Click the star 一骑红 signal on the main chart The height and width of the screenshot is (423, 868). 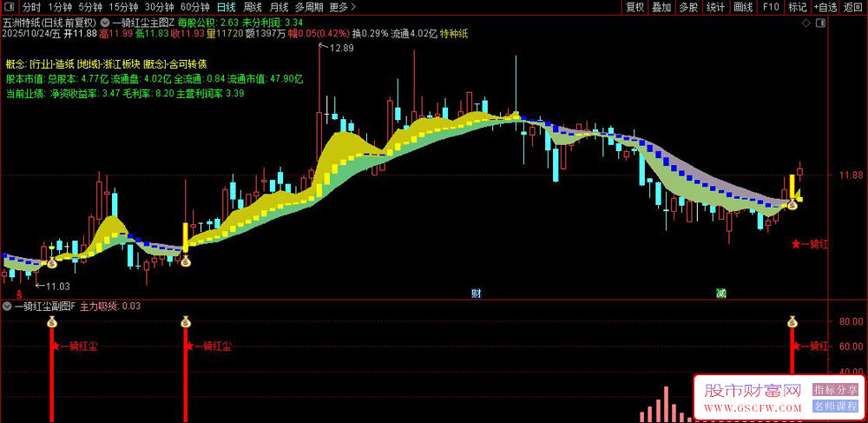(809, 244)
